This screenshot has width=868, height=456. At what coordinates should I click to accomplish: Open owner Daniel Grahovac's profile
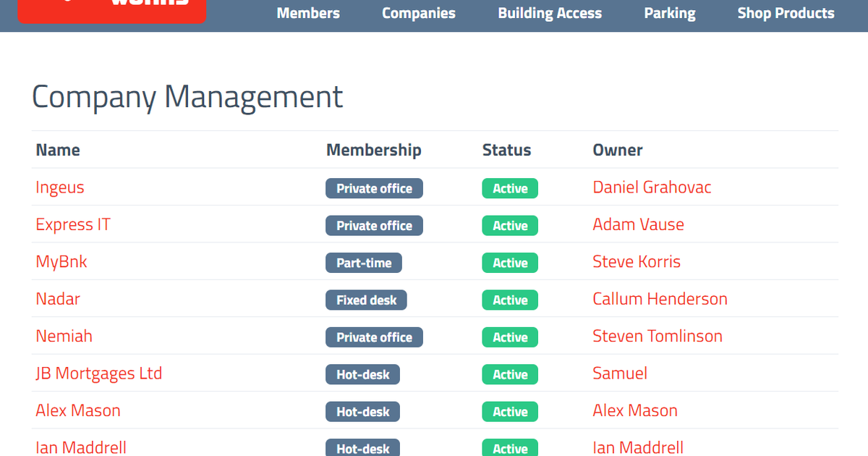652,187
